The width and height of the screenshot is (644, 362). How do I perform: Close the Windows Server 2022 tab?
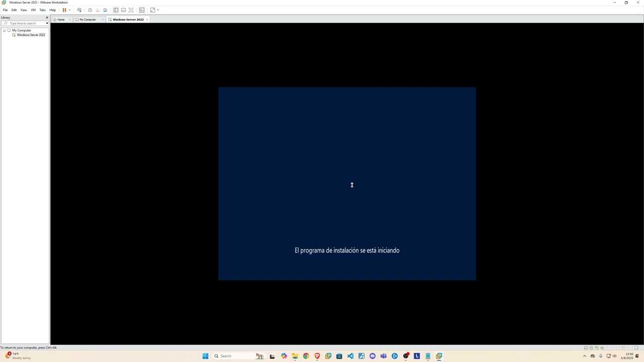pyautogui.click(x=147, y=20)
